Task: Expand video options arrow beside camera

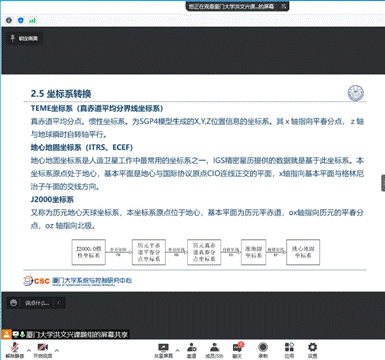Action: [57, 350]
